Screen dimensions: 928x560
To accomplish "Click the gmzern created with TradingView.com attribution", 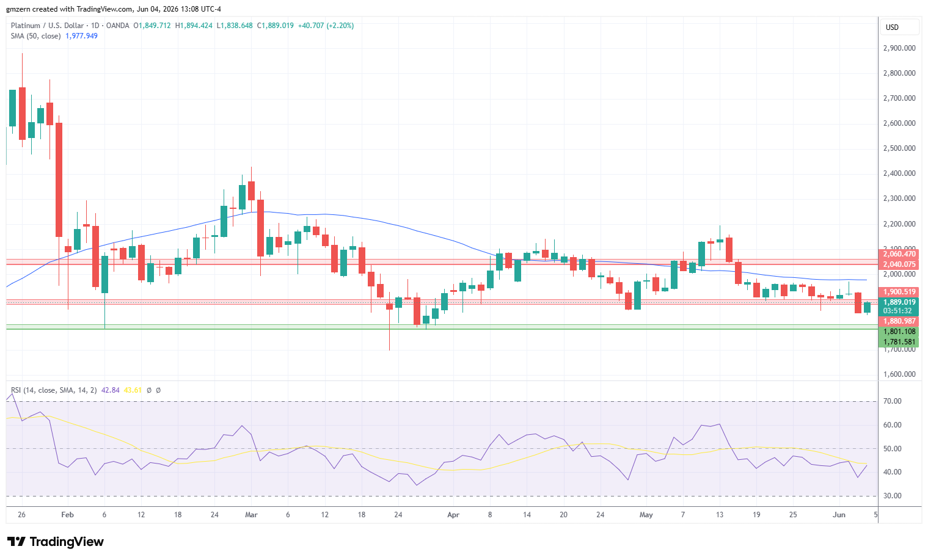I will 114,9.
